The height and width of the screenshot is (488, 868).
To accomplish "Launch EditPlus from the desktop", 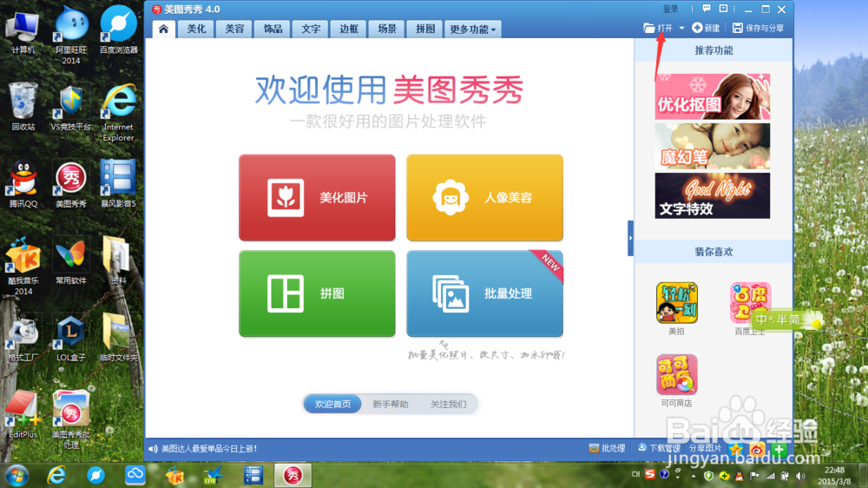I will pyautogui.click(x=23, y=414).
